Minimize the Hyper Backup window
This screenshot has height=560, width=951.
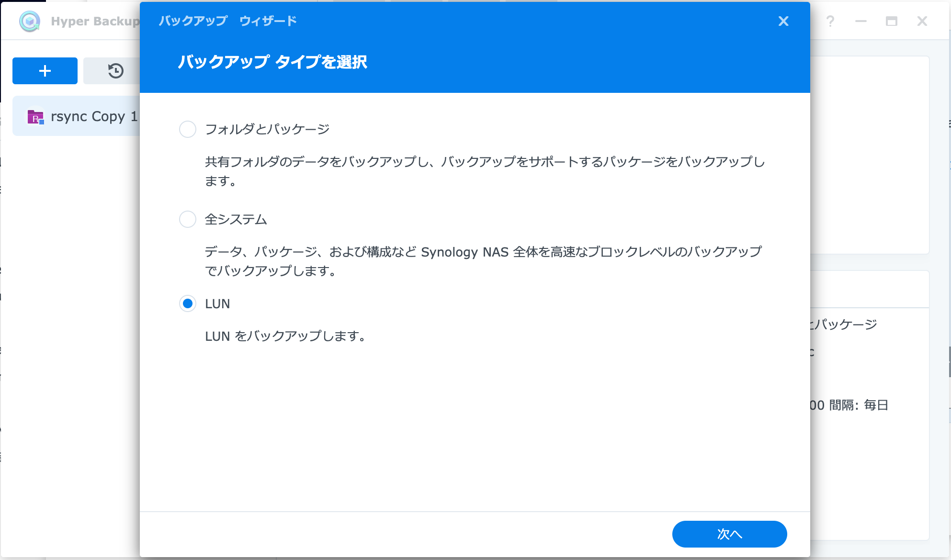tap(861, 21)
